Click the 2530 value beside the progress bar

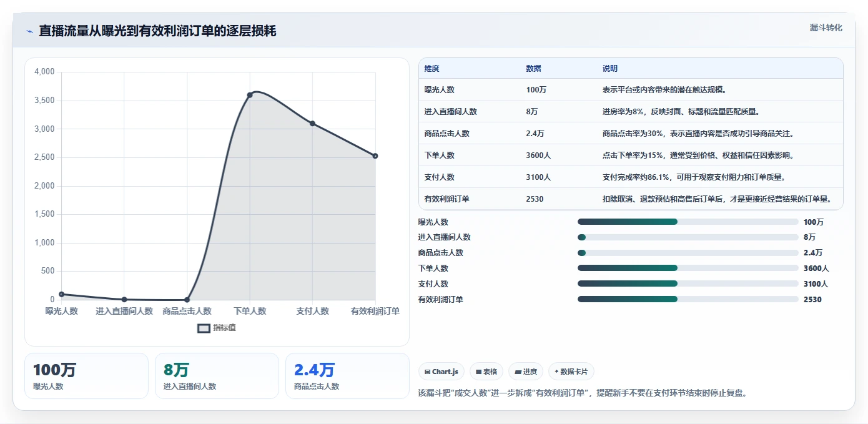tap(812, 300)
